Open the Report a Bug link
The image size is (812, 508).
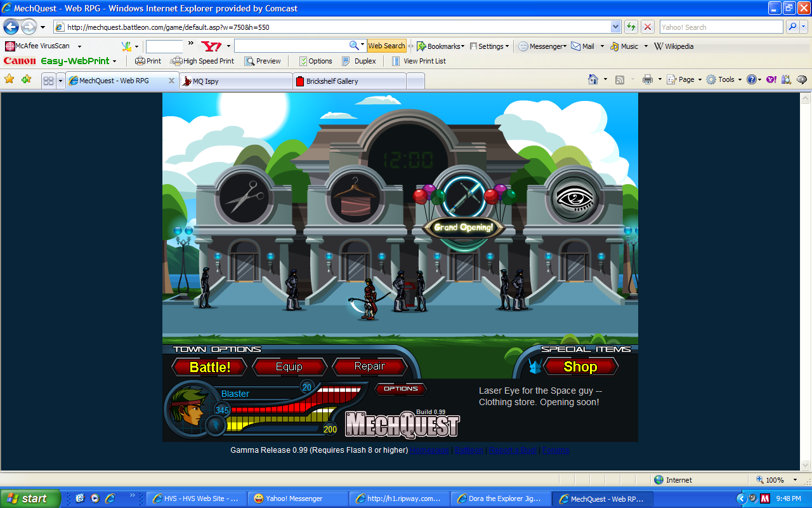[x=513, y=450]
